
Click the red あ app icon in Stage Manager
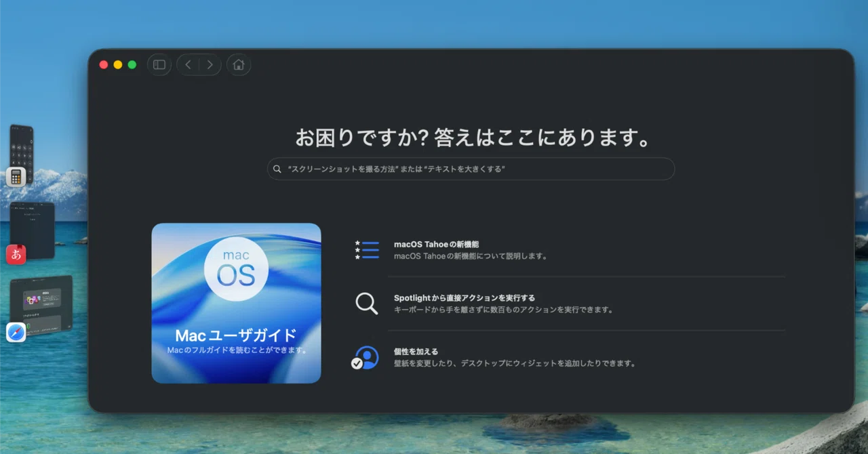tap(16, 255)
